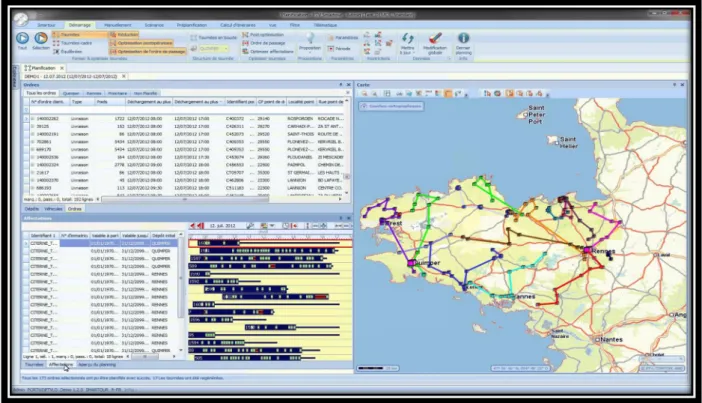702x403 pixels.
Task: Click the Tout play button in ribbon
Action: [x=22, y=39]
